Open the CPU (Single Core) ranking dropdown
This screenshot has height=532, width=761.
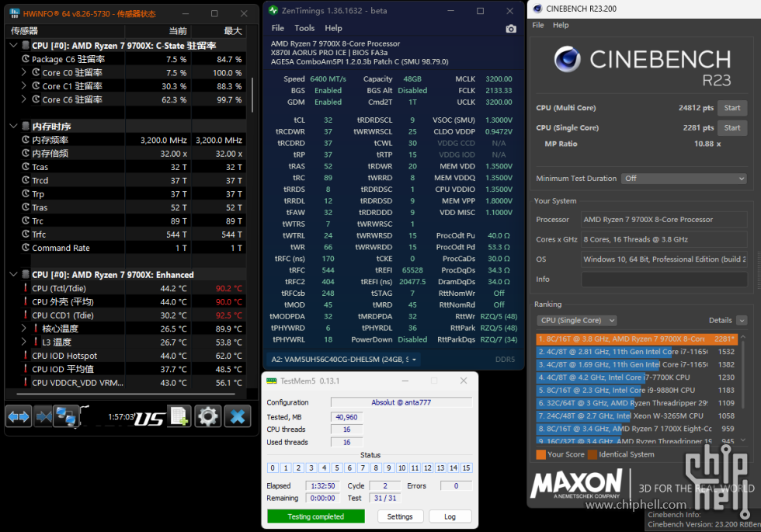[576, 320]
